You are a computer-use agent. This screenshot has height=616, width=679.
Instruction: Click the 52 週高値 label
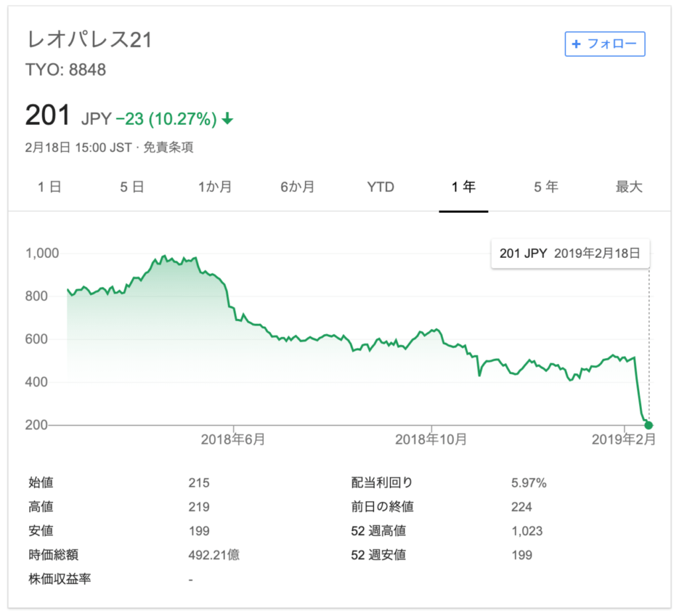point(379,530)
